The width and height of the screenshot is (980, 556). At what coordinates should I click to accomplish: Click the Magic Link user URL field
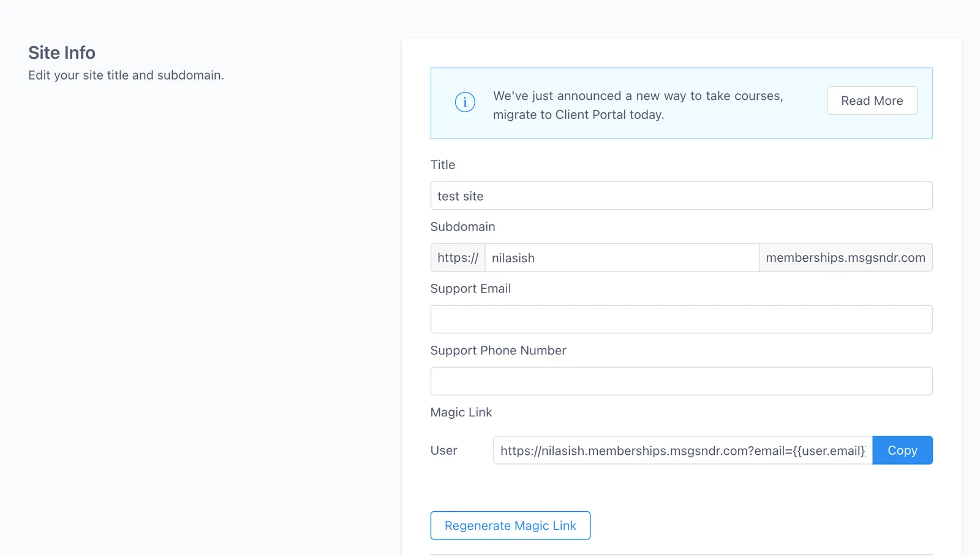[x=682, y=451]
